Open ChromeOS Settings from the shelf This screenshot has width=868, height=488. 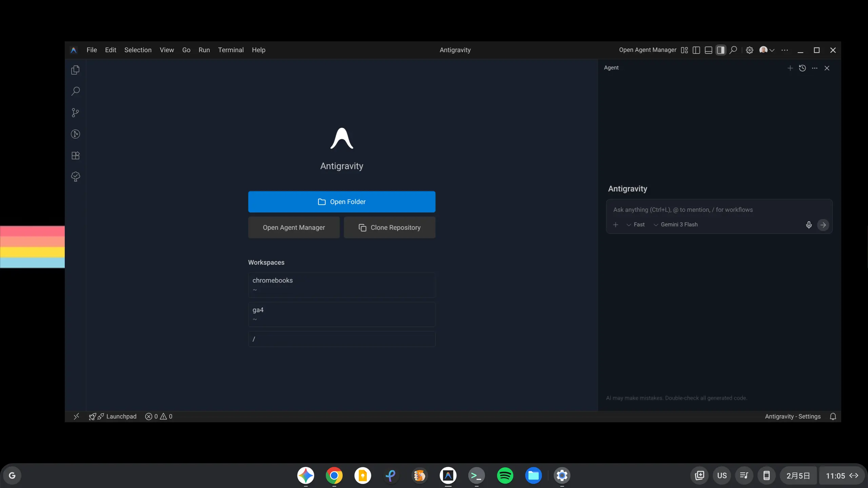(562, 475)
